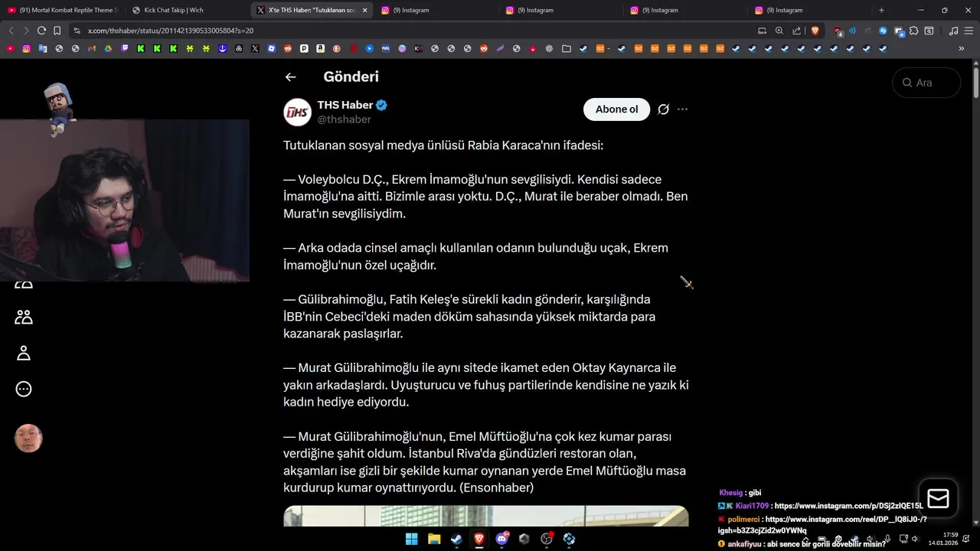
Task: Click the blue verified badge next to THS Haber
Action: (x=381, y=105)
